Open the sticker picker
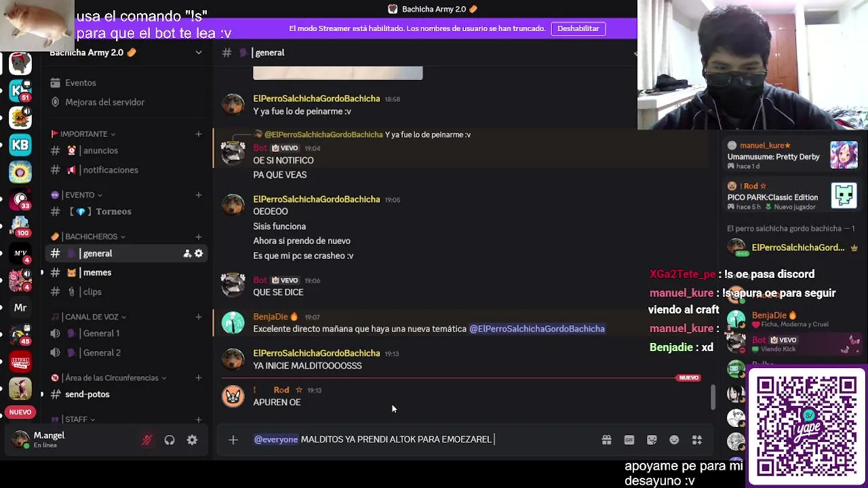 (652, 440)
